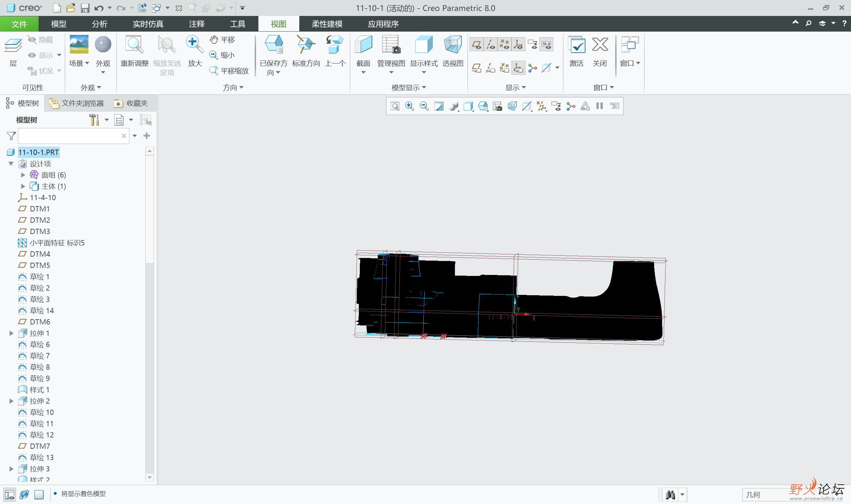
Task: Click the Pan Zoom (平移缩放) button
Action: click(x=229, y=70)
